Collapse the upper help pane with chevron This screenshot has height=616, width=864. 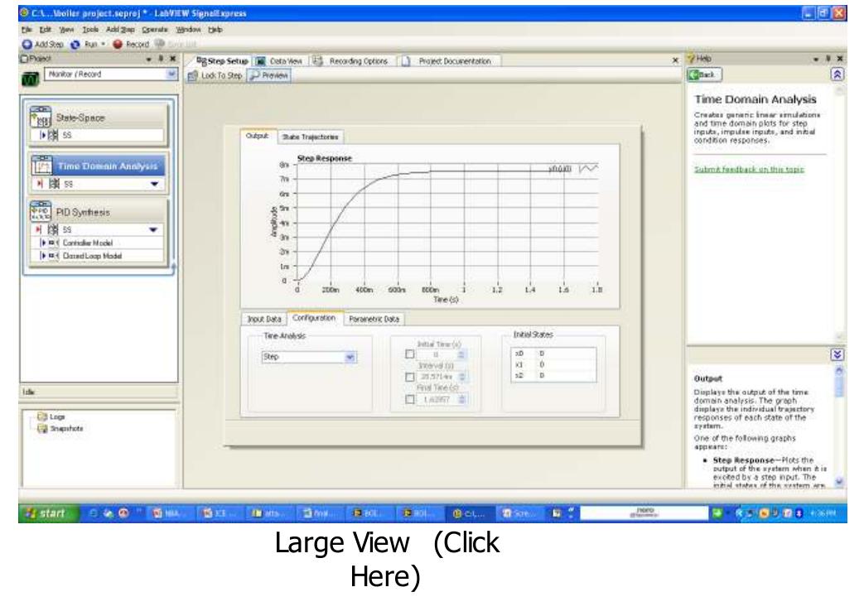tap(837, 75)
